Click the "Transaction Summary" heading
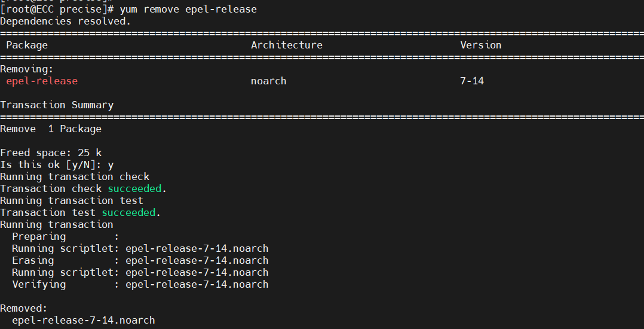 click(57, 105)
